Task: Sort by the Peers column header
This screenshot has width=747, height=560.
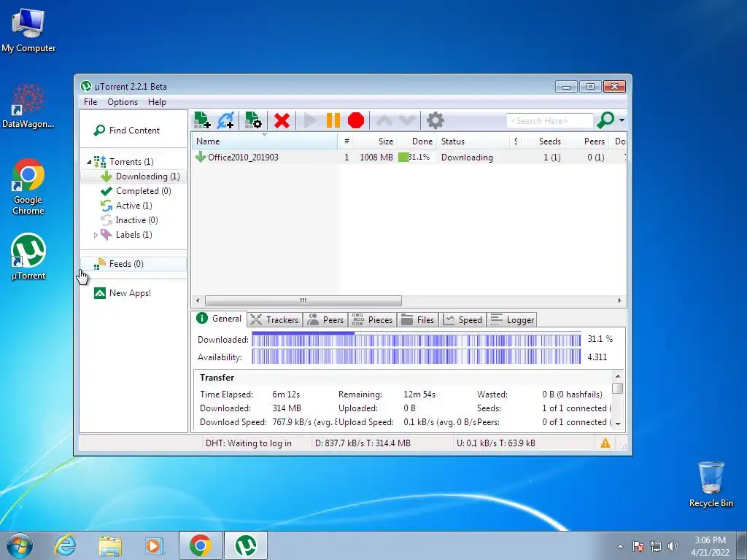Action: tap(587, 141)
